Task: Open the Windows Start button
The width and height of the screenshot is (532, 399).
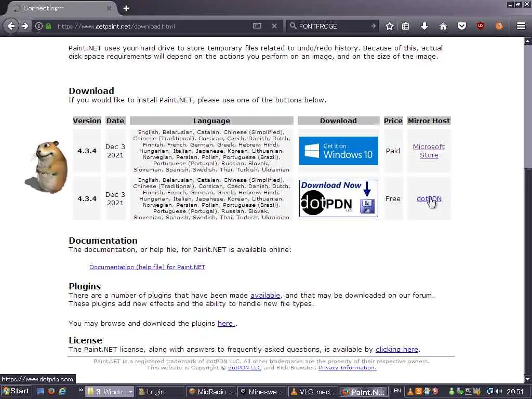Action: [16, 391]
